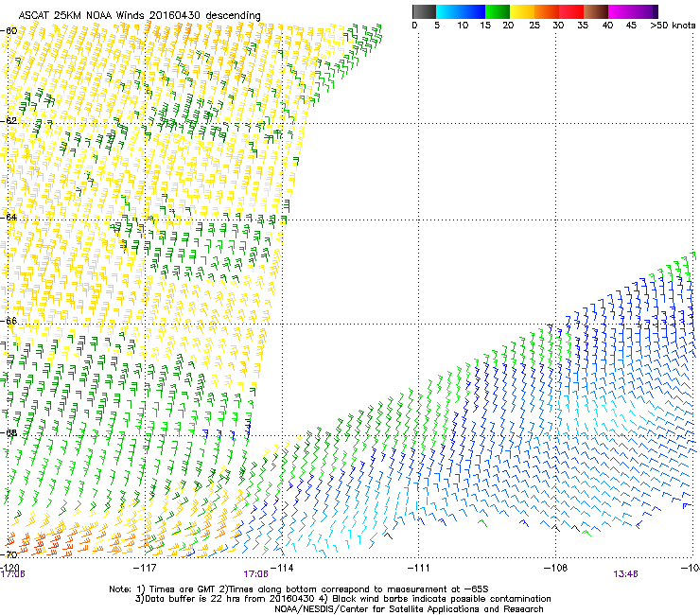
Task: Click the -117 longitude axis label
Action: (145, 567)
